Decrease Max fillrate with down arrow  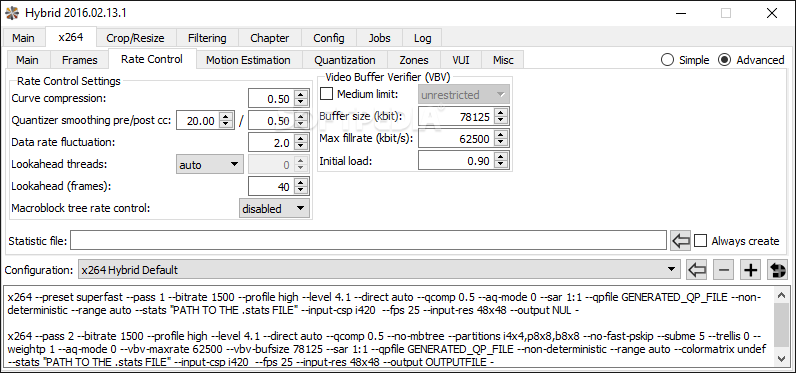click(x=501, y=143)
